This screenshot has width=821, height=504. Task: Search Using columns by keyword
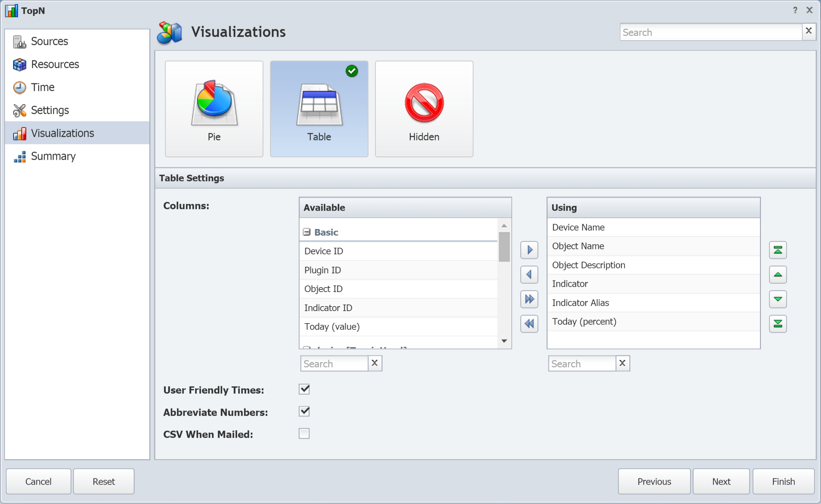[x=581, y=362]
